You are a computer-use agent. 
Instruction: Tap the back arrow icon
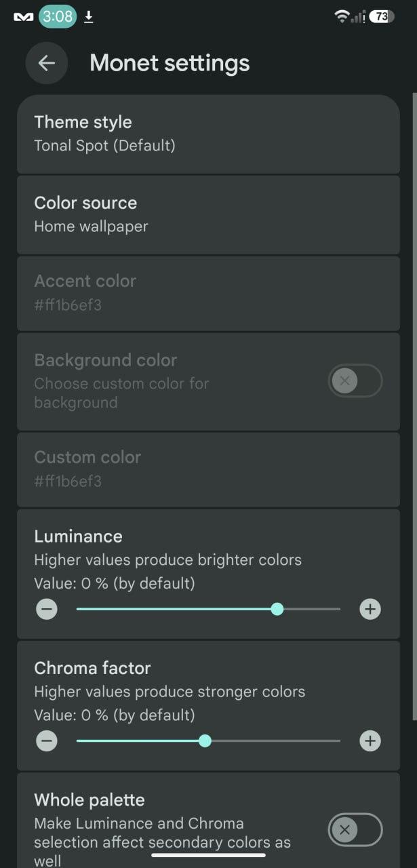pos(46,63)
